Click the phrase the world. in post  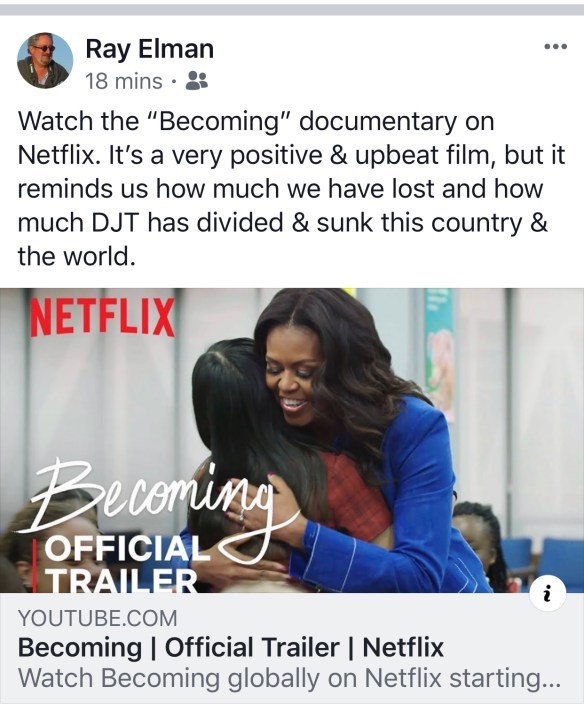76,256
